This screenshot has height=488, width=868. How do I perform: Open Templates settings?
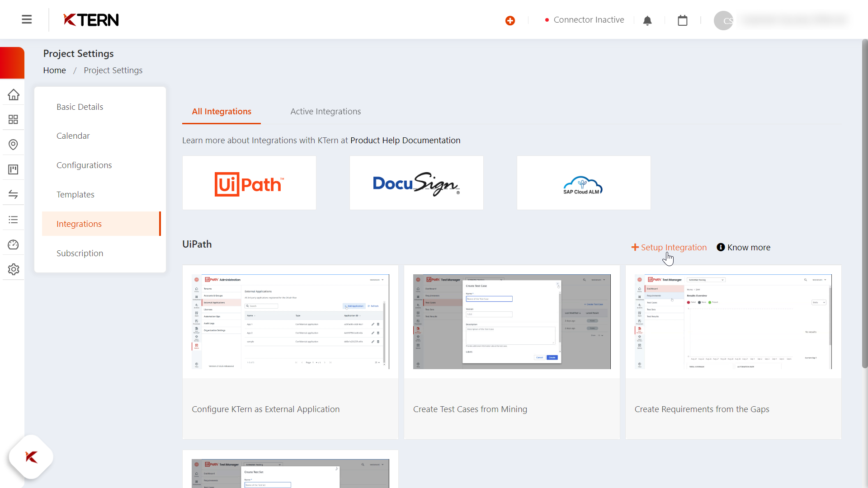(x=75, y=195)
